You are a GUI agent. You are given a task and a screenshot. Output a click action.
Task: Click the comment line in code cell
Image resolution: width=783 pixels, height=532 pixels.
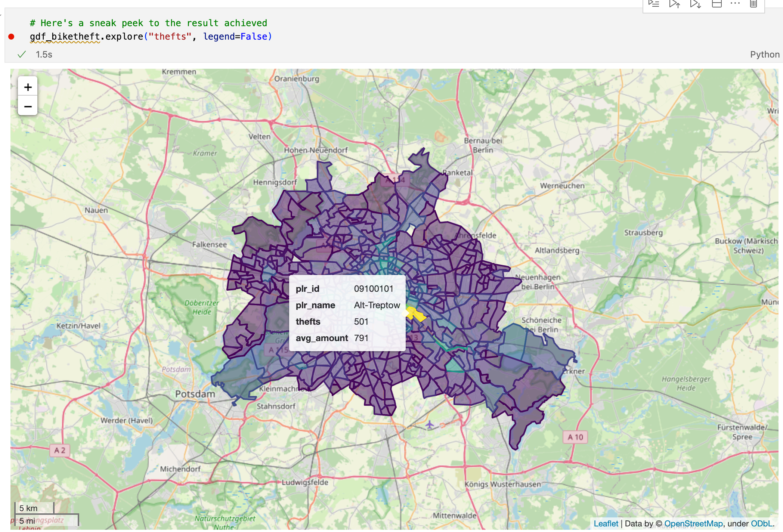(x=148, y=23)
